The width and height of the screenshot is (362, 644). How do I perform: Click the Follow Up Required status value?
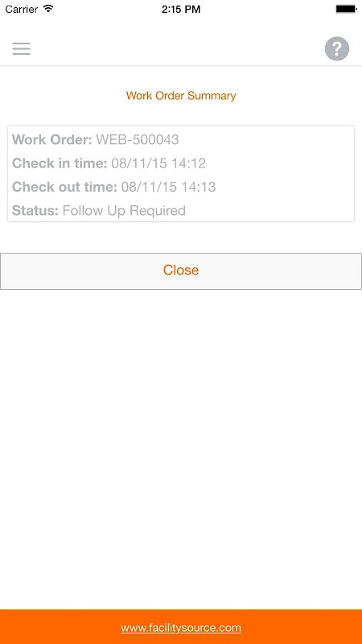coord(124,211)
